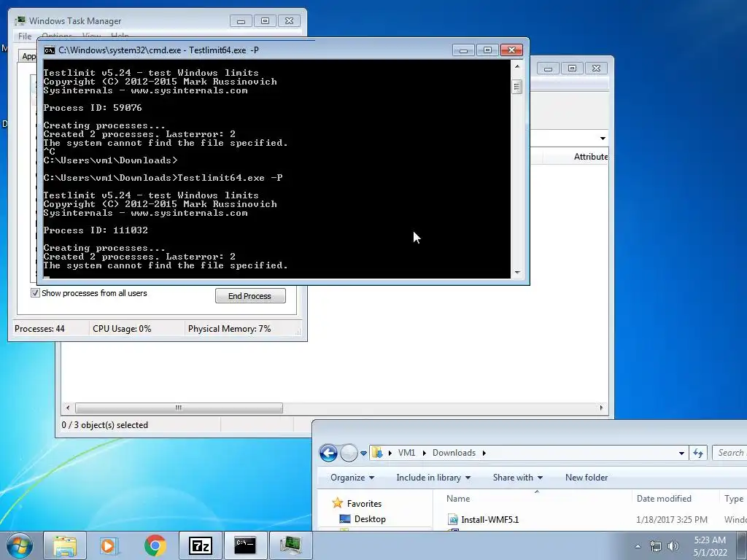The width and height of the screenshot is (747, 560).
Task: Show hidden system tray icons
Action: click(638, 546)
